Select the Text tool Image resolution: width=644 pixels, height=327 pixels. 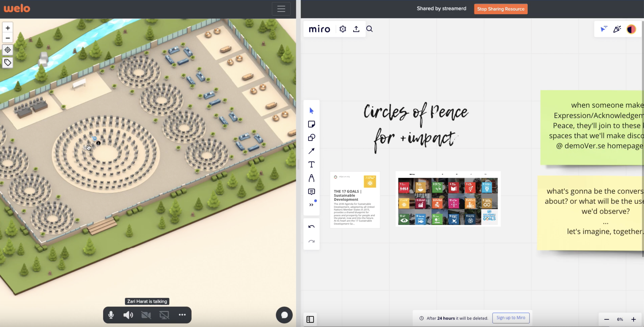311,165
